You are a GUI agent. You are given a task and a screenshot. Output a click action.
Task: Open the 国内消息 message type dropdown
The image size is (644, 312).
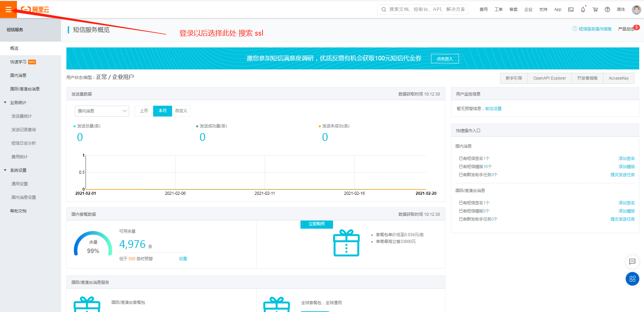pyautogui.click(x=102, y=111)
